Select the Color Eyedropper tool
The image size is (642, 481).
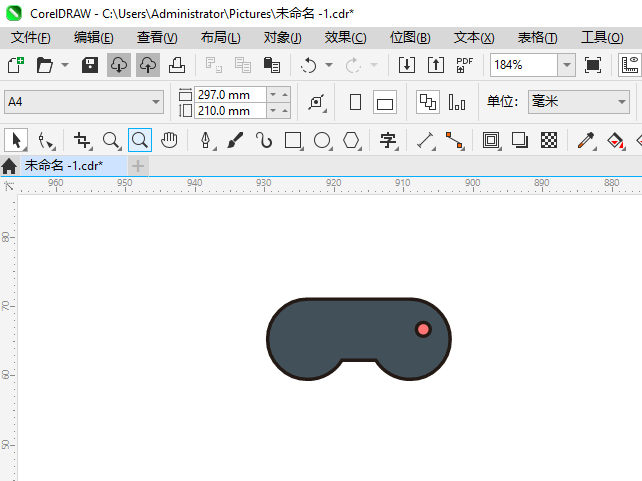[586, 140]
